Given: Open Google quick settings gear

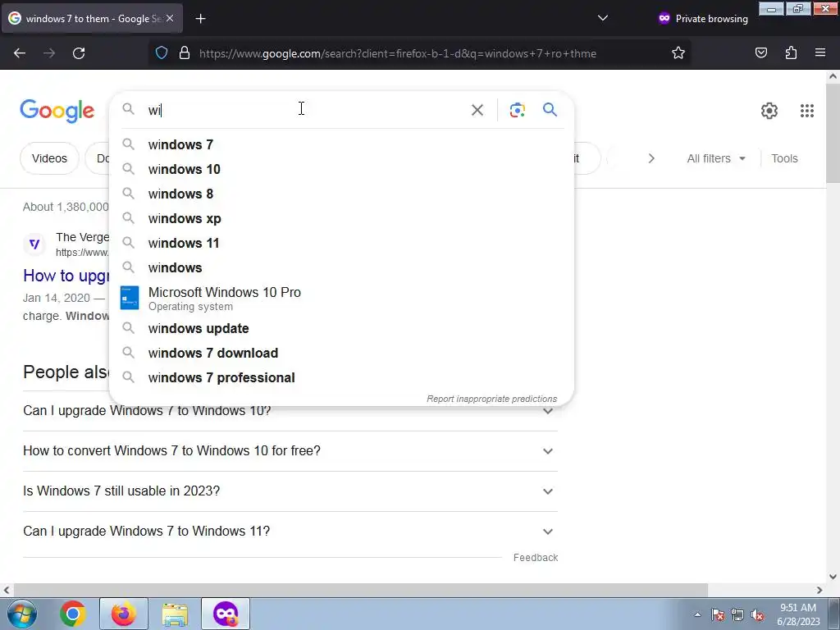Looking at the screenshot, I should (769, 111).
